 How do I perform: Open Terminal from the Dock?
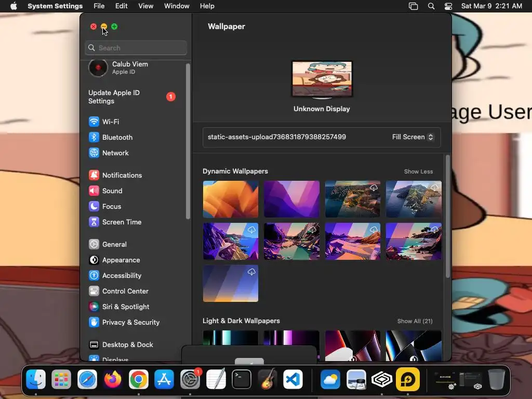coord(242,379)
